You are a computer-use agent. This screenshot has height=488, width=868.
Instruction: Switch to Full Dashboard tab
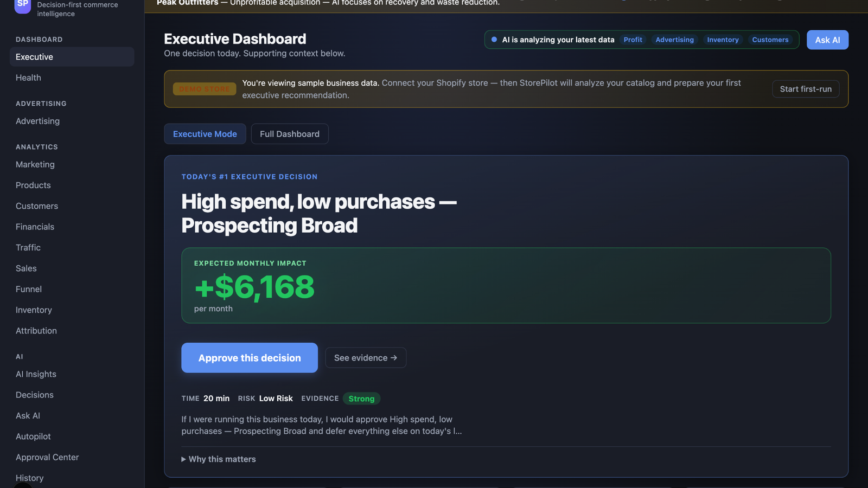(290, 134)
